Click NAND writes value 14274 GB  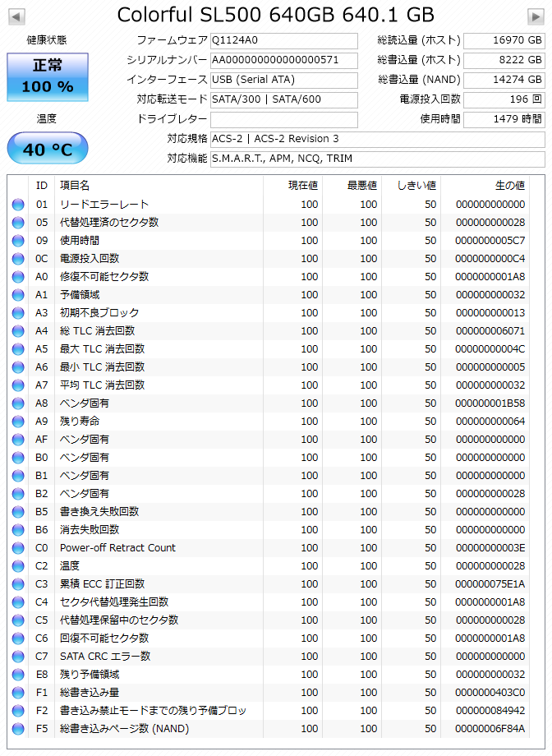click(504, 80)
